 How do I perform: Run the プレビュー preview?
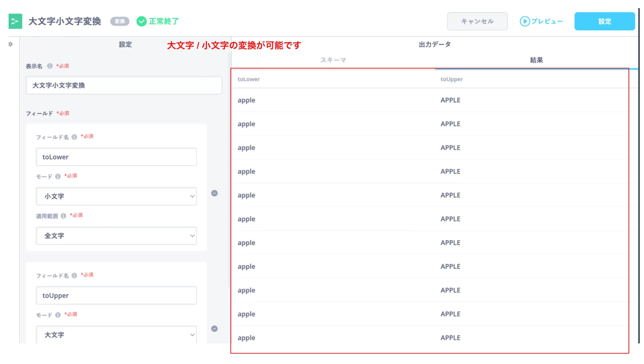541,21
